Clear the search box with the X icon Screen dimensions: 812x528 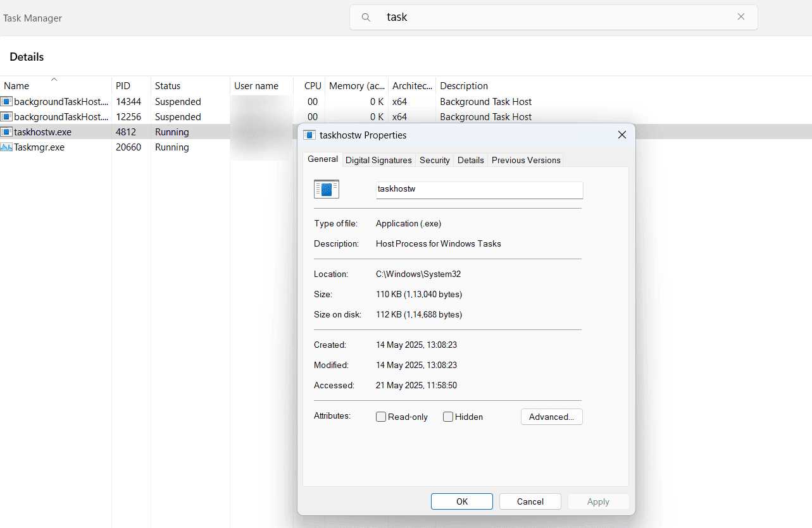click(741, 17)
